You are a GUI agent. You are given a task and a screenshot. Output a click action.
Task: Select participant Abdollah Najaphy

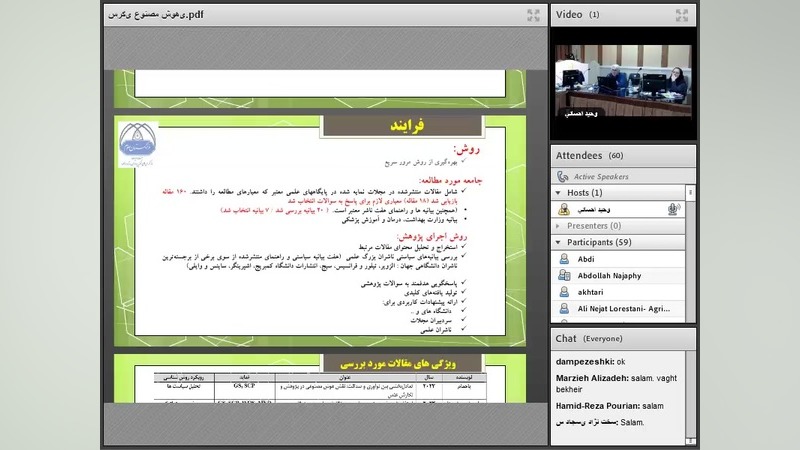(x=618, y=276)
